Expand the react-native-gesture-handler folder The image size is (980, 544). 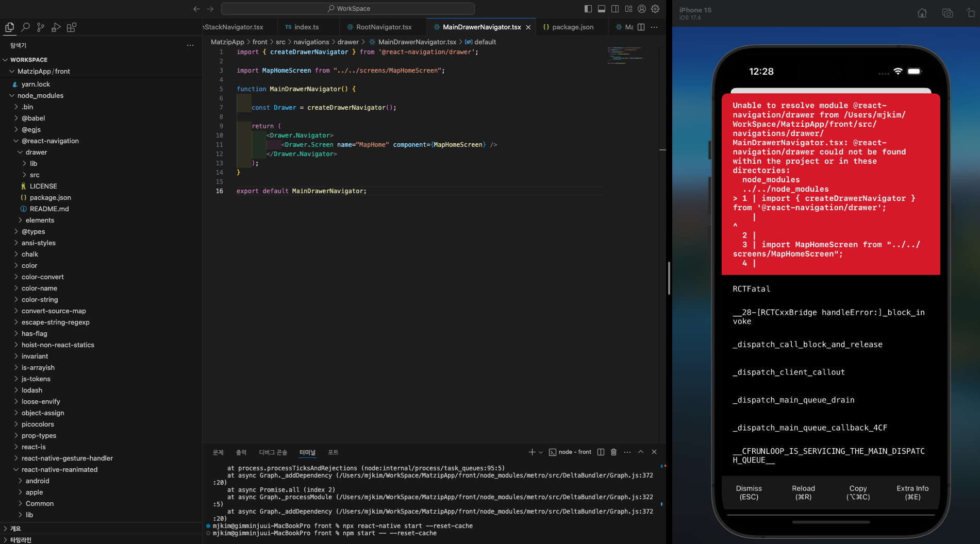coord(101,458)
